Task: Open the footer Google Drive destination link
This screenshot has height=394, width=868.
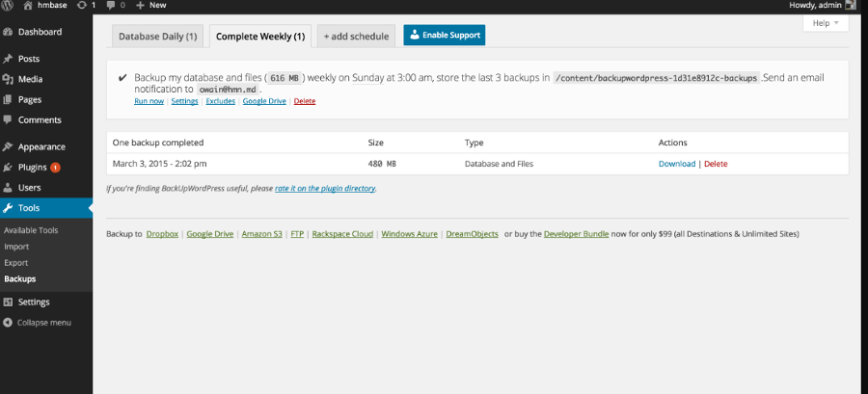Action: pos(210,234)
